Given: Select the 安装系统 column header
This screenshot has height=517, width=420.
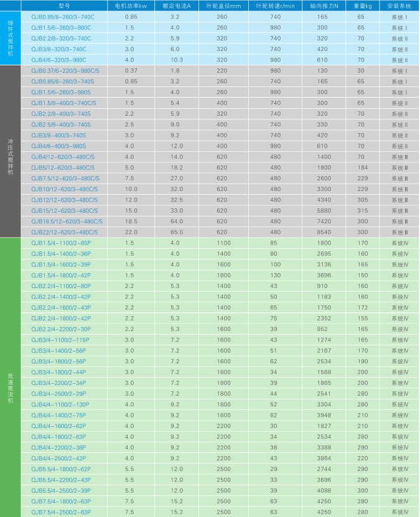Looking at the screenshot, I should pos(399,5).
